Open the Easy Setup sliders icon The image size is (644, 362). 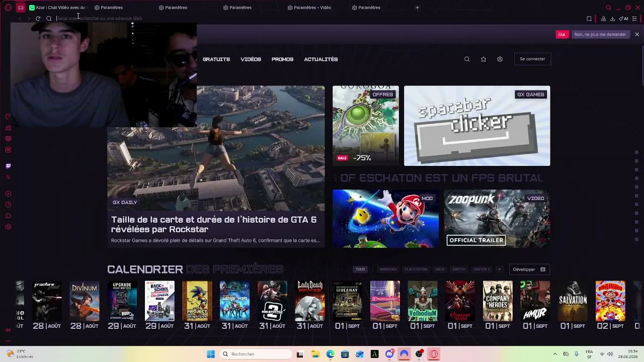click(634, 19)
